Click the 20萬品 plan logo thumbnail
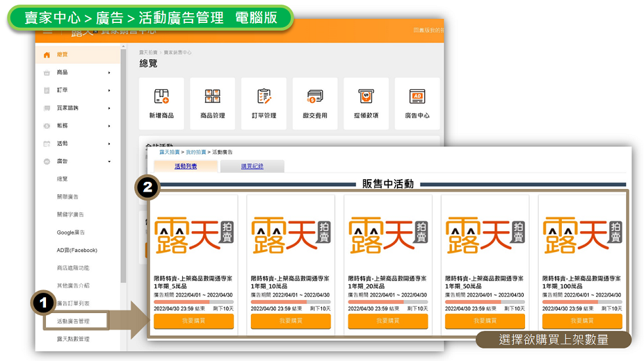Screen dimensions: 644x361 click(x=388, y=236)
